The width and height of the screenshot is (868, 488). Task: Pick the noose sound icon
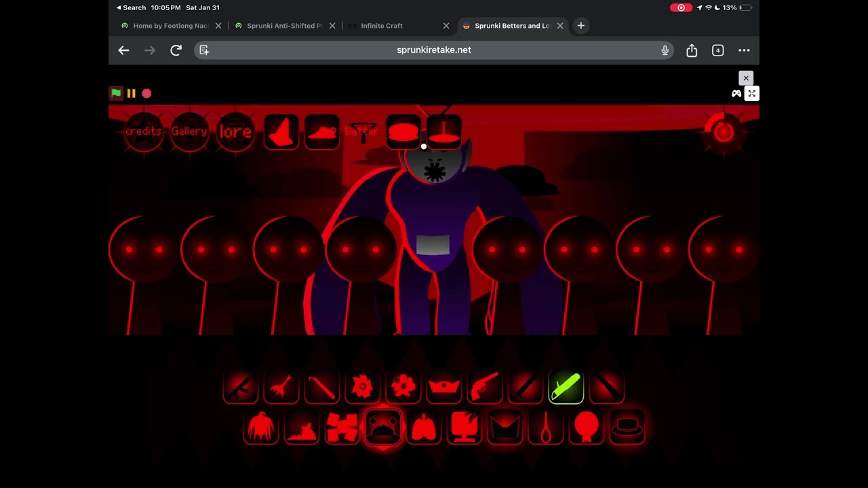point(546,428)
